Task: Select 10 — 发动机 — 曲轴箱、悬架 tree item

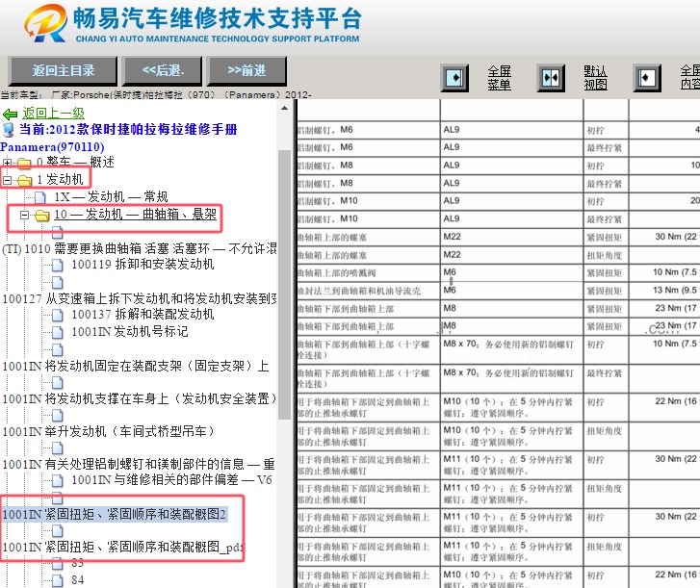Action: pyautogui.click(x=135, y=215)
